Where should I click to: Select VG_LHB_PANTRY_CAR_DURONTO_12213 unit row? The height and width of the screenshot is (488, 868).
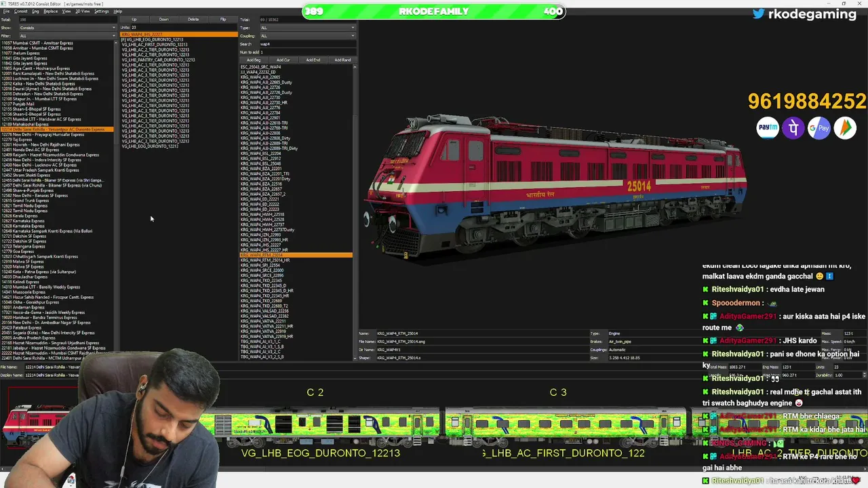[x=159, y=60]
